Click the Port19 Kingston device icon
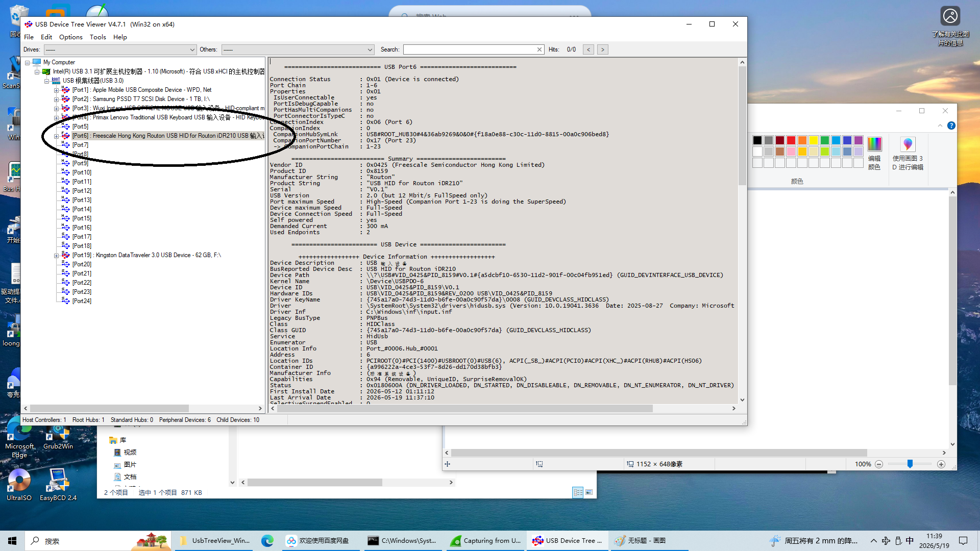This screenshot has height=551, width=980. 66,255
